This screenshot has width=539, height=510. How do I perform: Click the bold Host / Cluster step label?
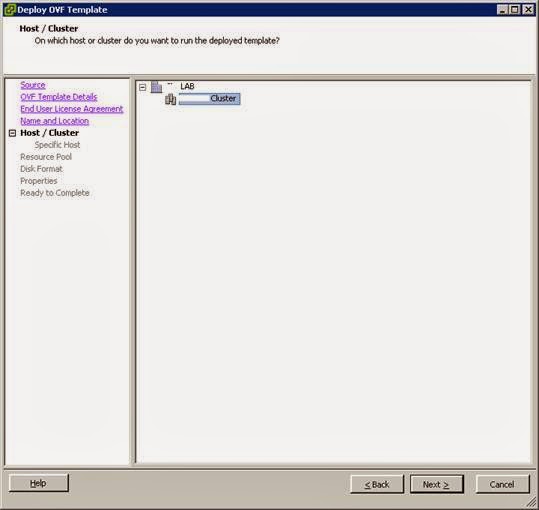coord(50,133)
